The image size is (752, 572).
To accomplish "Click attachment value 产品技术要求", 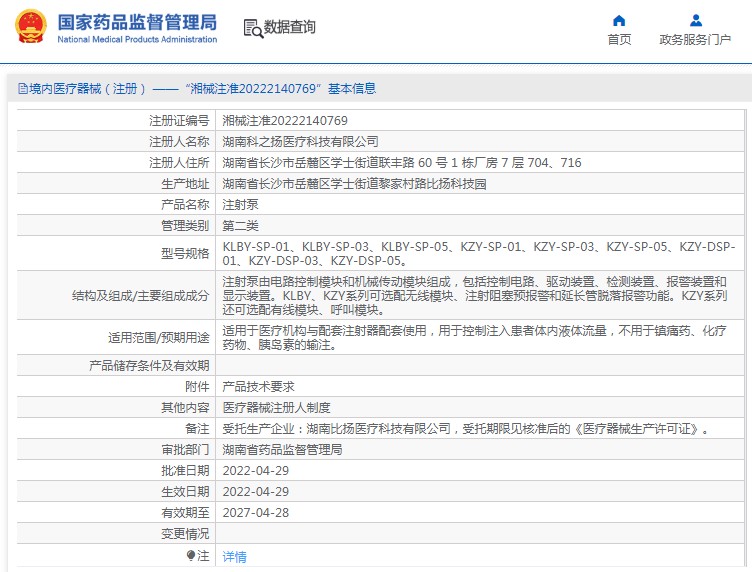I will click(x=258, y=386).
